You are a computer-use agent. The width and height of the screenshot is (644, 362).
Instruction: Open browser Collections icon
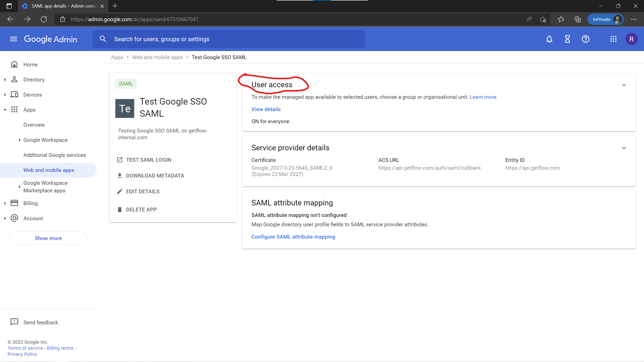click(578, 19)
